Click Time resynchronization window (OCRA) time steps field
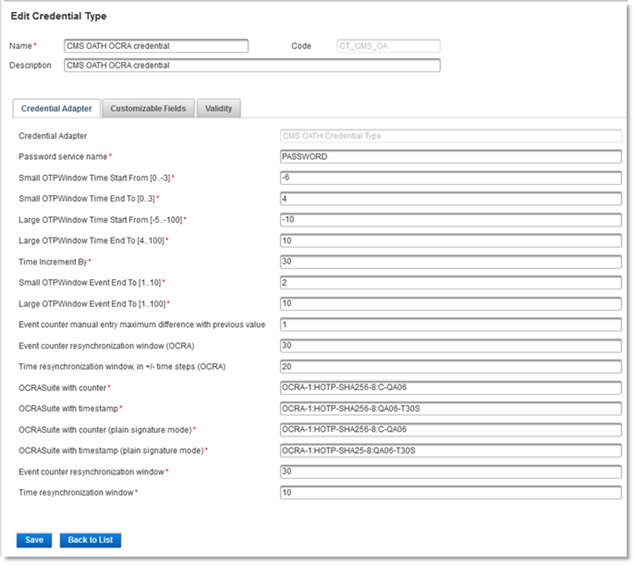 (451, 367)
